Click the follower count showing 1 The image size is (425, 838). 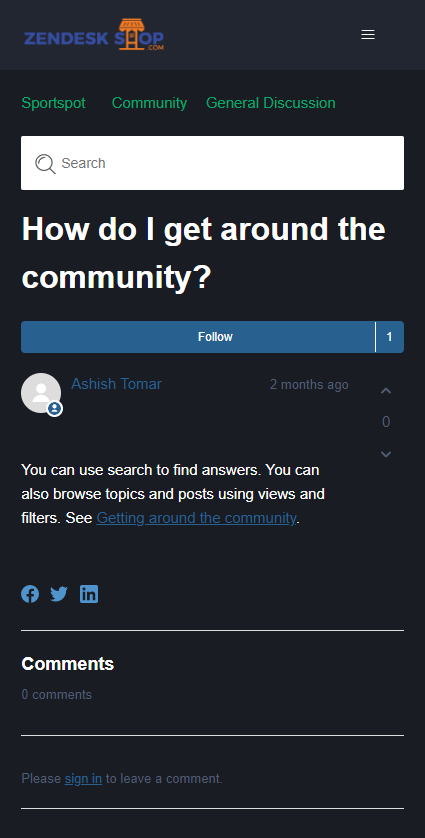[x=390, y=337]
